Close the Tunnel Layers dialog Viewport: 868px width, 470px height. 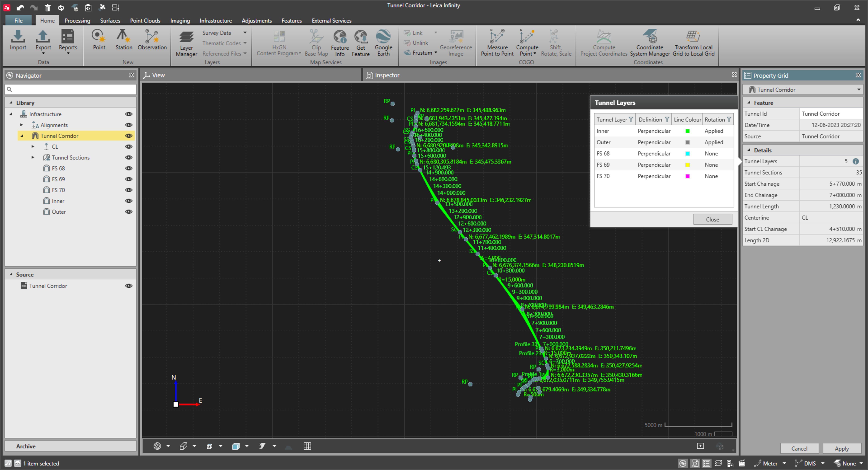712,219
